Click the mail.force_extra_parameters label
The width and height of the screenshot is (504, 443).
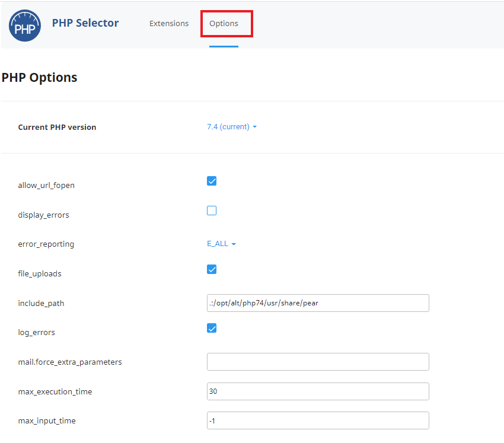coord(70,362)
